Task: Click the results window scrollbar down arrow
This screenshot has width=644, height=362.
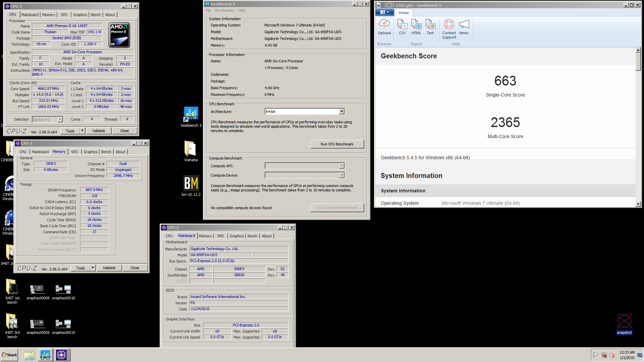Action: click(638, 204)
